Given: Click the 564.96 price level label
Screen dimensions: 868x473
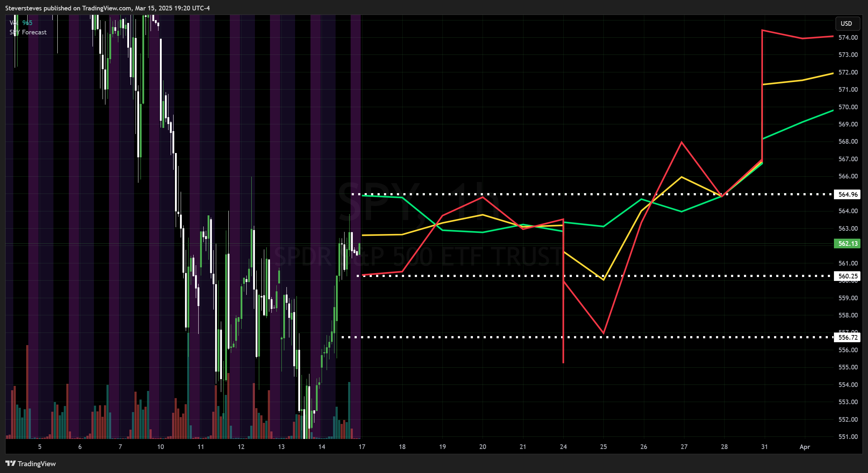Looking at the screenshot, I should 848,194.
